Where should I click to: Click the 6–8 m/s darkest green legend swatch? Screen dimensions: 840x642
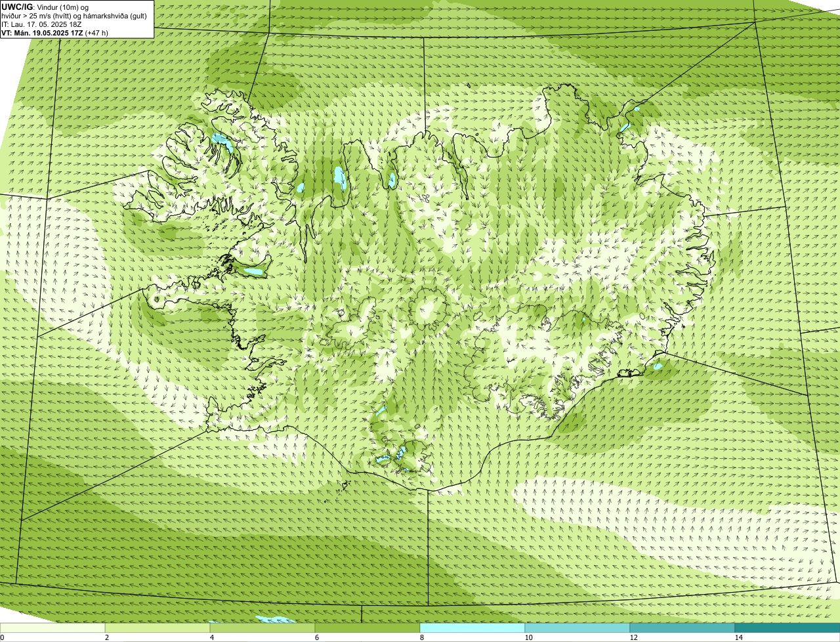click(x=367, y=628)
